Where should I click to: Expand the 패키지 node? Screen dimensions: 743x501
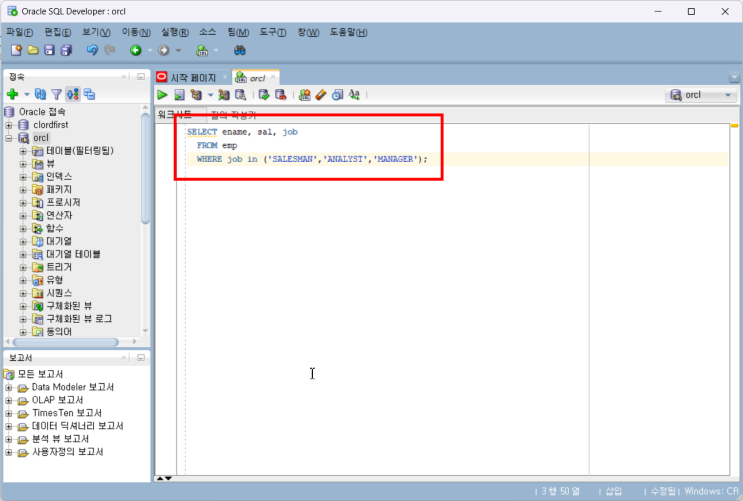click(x=23, y=190)
